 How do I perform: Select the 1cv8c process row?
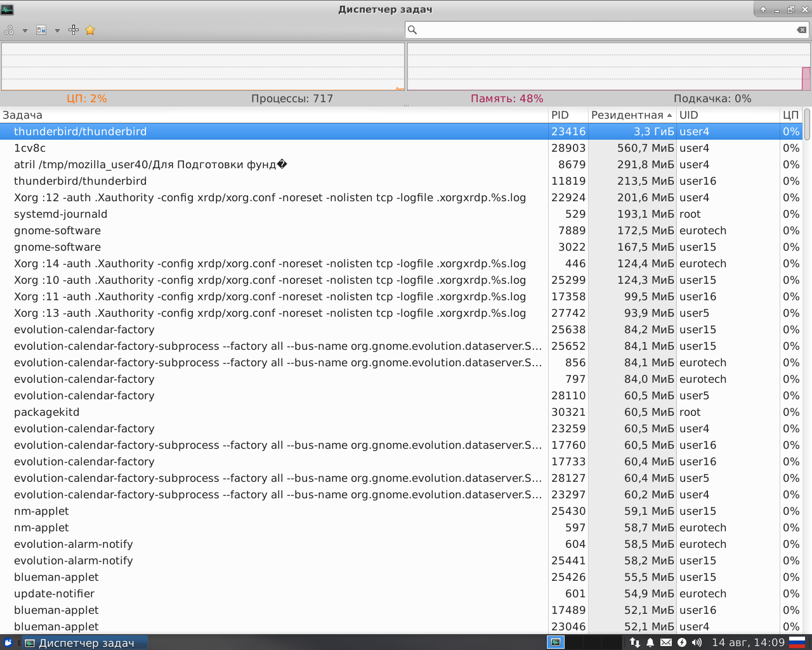click(401, 148)
